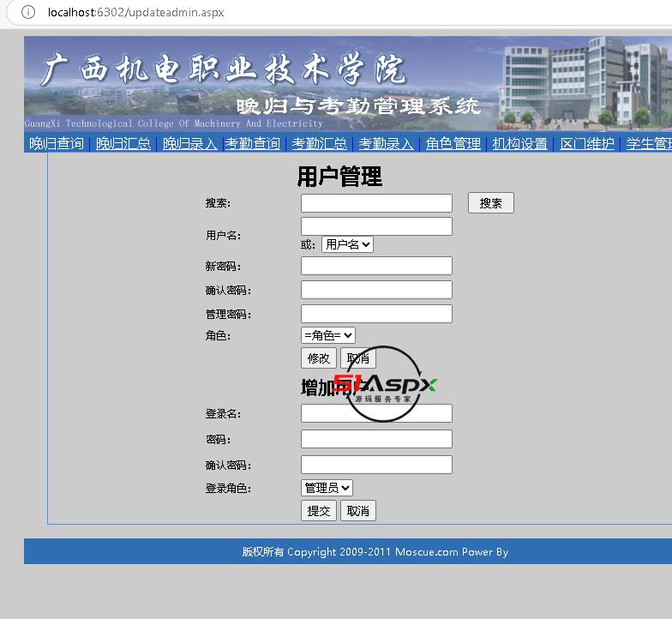Viewport: 672px width, 619px height.
Task: Click the 修改 button
Action: (x=318, y=358)
